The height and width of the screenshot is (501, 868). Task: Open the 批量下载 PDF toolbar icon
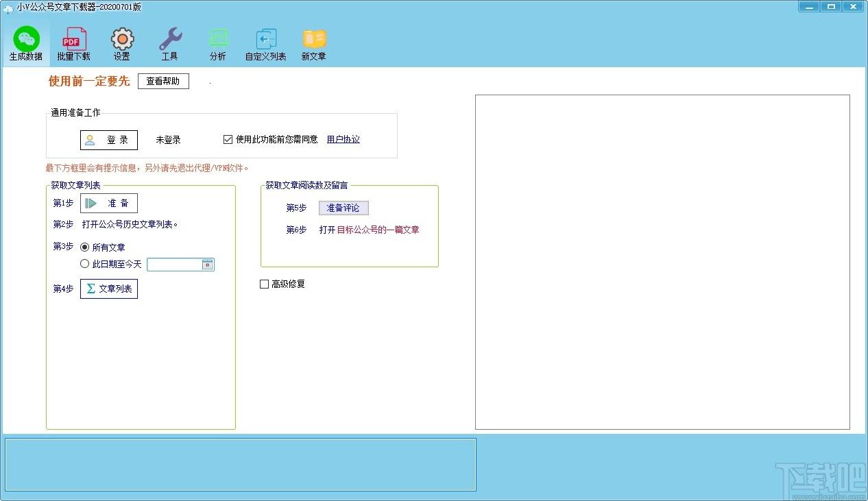pos(74,45)
